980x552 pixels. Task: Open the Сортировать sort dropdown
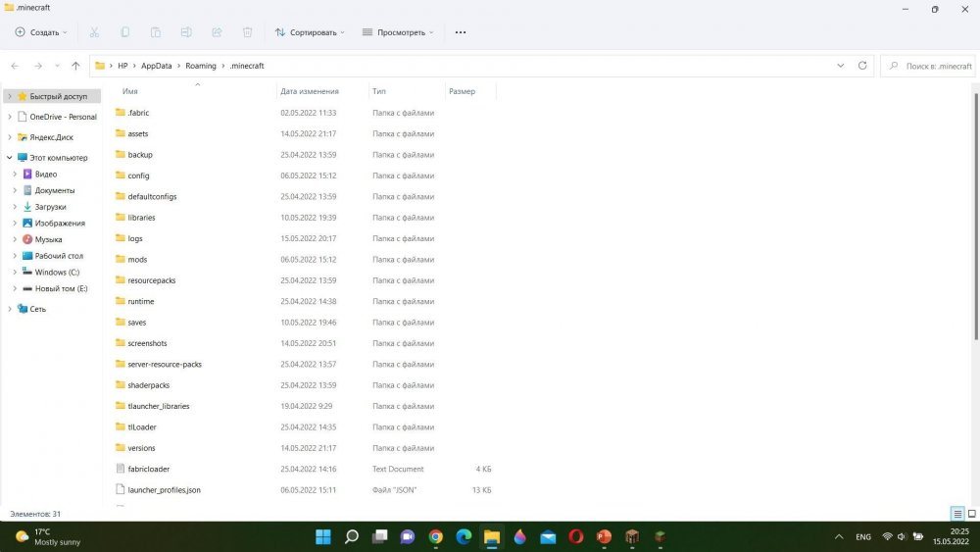tap(310, 32)
